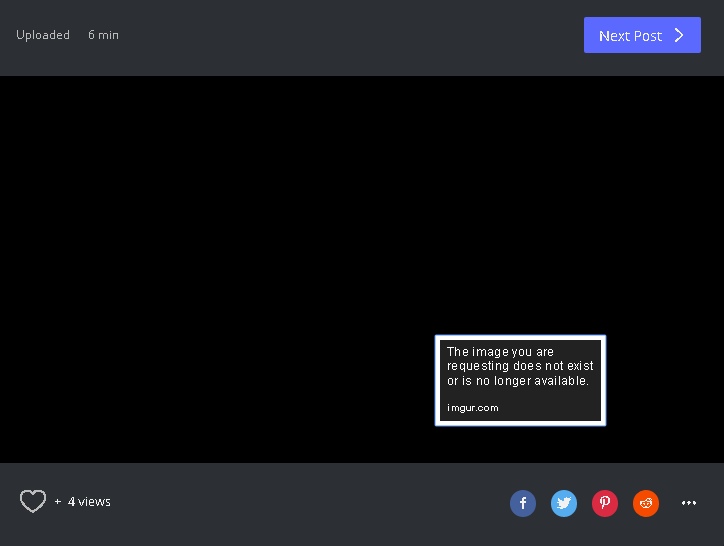This screenshot has height=546, width=724.
Task: Click the Next Post button
Action: 642,35
